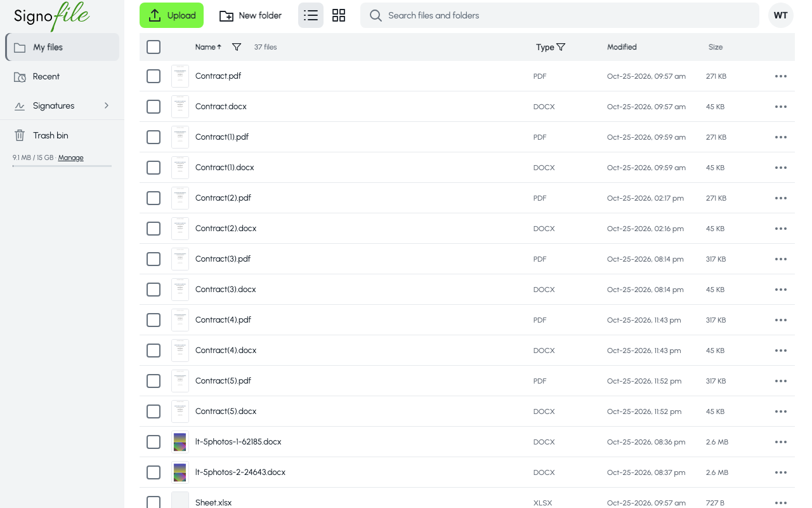
Task: Expand the Signatures chevron arrow
Action: click(x=107, y=105)
